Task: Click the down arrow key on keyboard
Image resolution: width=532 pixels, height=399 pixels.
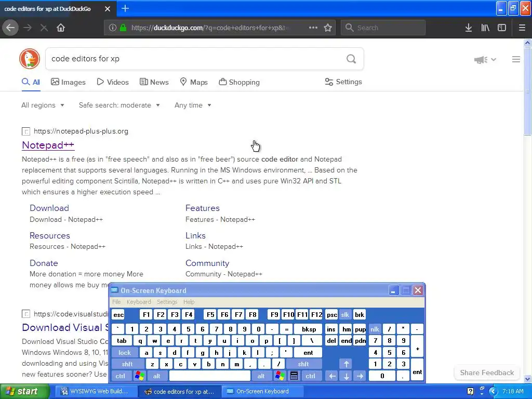Action: coord(346,376)
